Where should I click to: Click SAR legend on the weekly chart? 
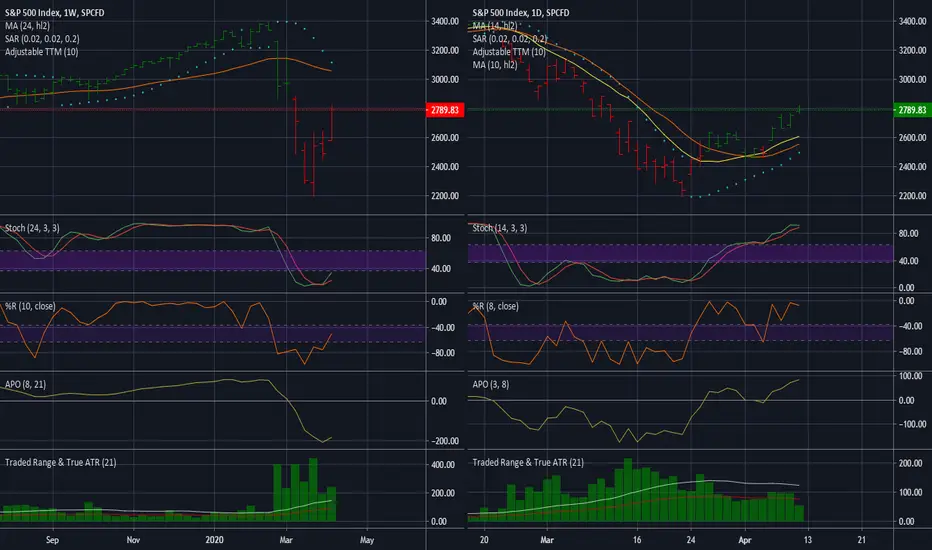pyautogui.click(x=42, y=39)
